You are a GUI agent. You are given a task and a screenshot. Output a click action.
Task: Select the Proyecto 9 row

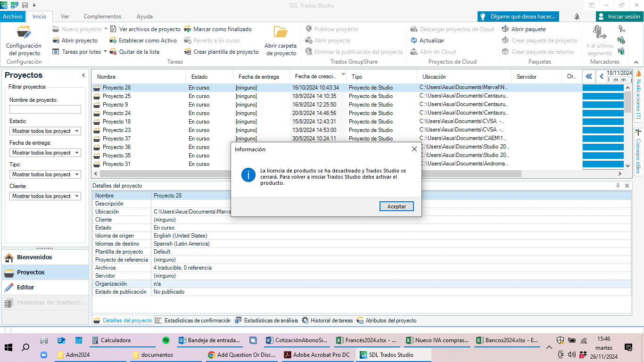click(337, 105)
